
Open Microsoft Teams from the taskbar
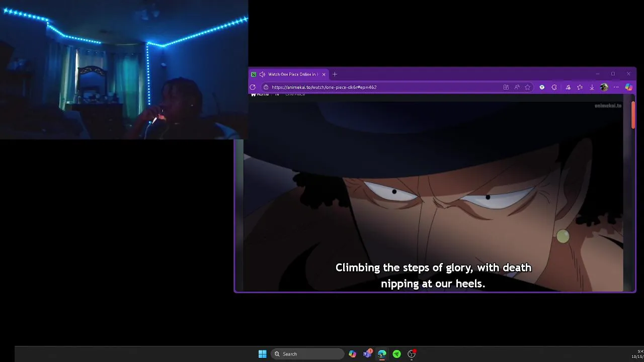tap(367, 354)
